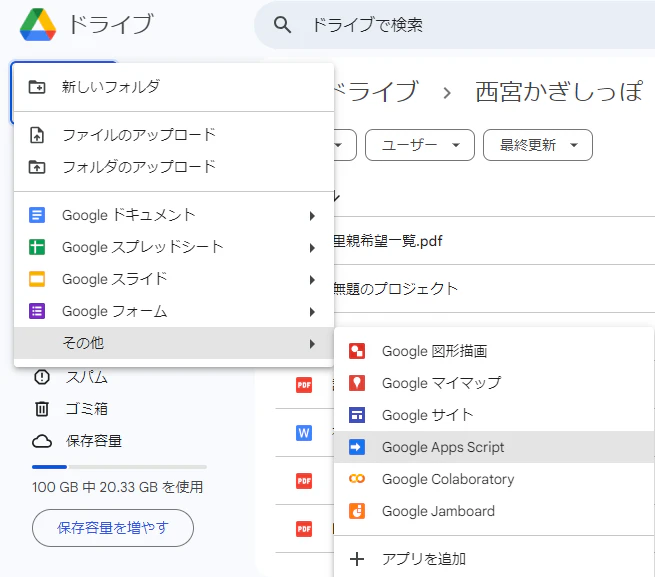Viewport: 655px width, 577px height.
Task: Click the storage cloud icon
Action: click(x=42, y=441)
